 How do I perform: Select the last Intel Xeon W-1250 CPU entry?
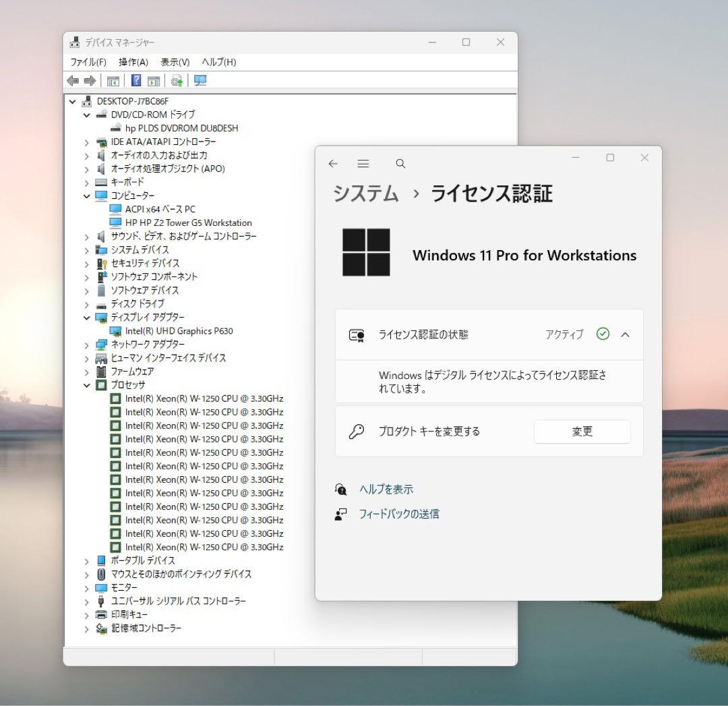(x=204, y=547)
